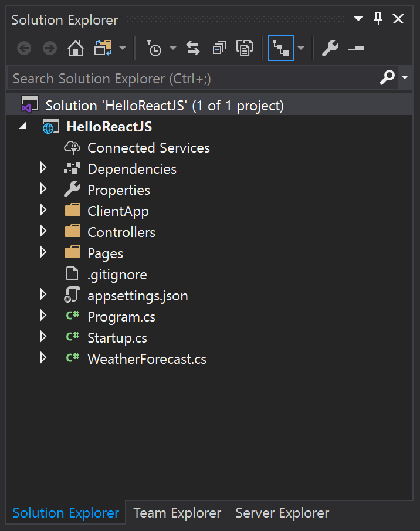Select the WeatherForecast.cs file name

[147, 359]
